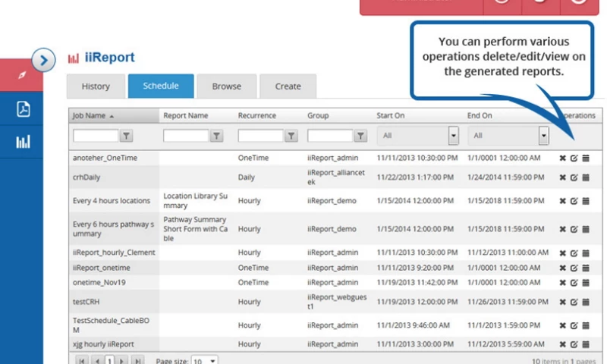Select the Location Library Summary report name

click(x=195, y=201)
